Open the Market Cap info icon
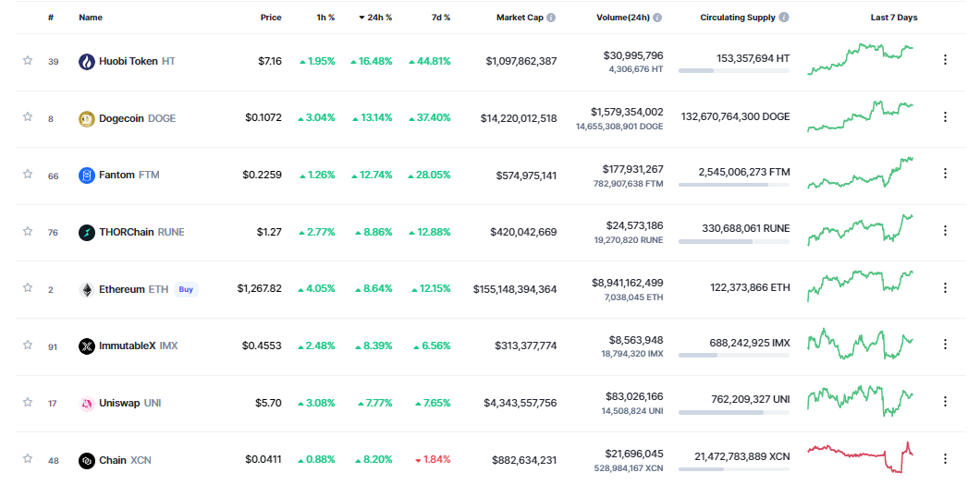980x485 pixels. [551, 18]
